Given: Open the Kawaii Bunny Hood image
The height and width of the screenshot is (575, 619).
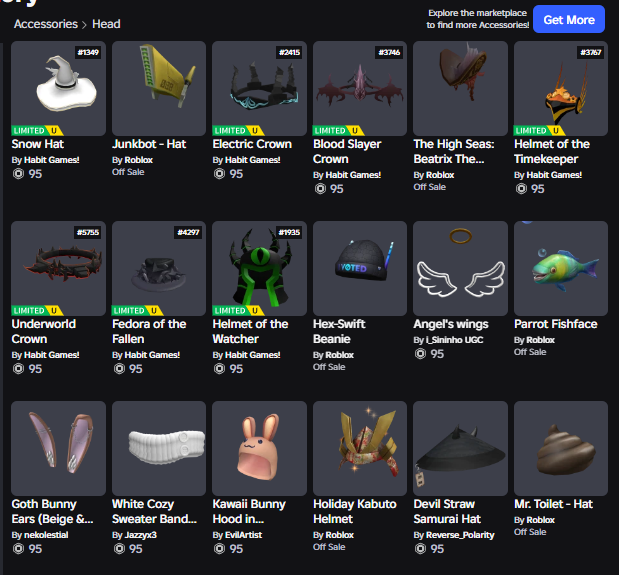Looking at the screenshot, I should (259, 448).
